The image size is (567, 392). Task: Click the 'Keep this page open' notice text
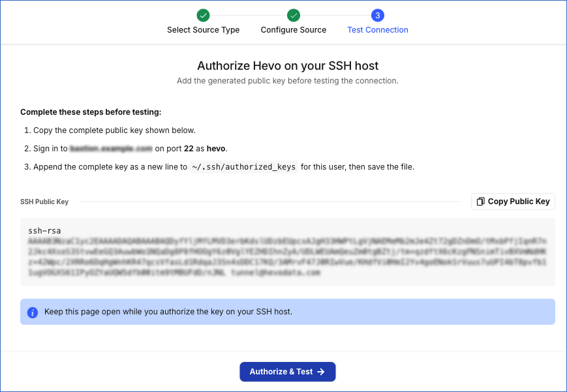(168, 312)
